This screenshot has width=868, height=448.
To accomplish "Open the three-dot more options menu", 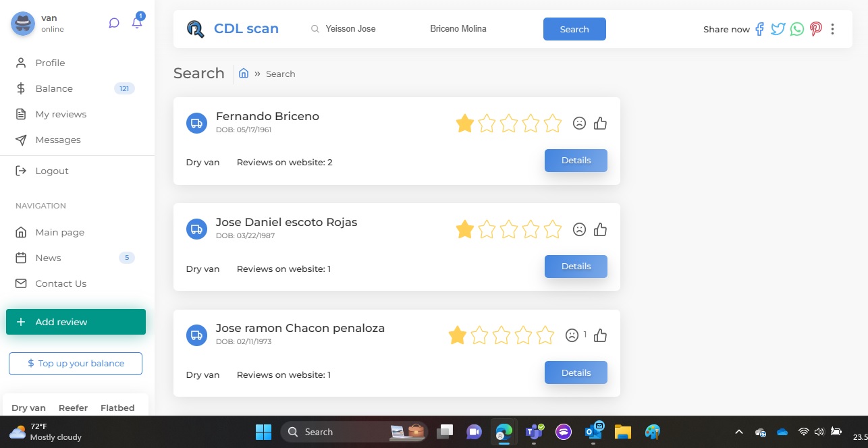I will pyautogui.click(x=833, y=29).
